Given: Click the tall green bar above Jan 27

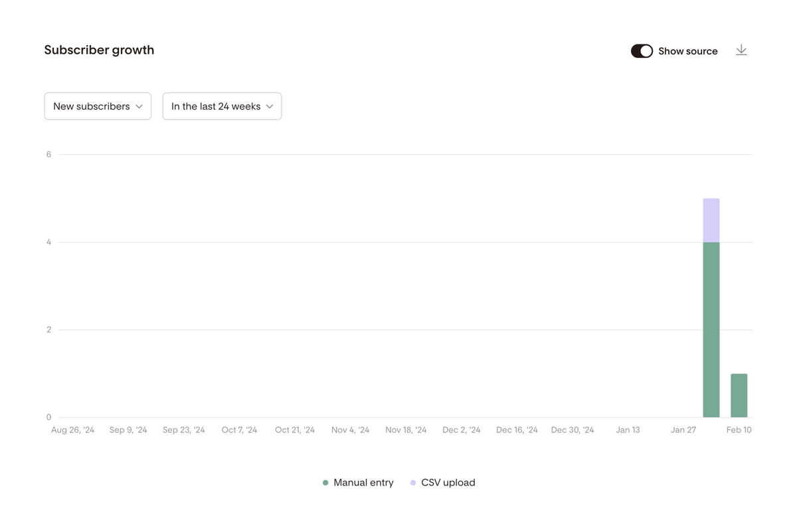Looking at the screenshot, I should [x=711, y=329].
